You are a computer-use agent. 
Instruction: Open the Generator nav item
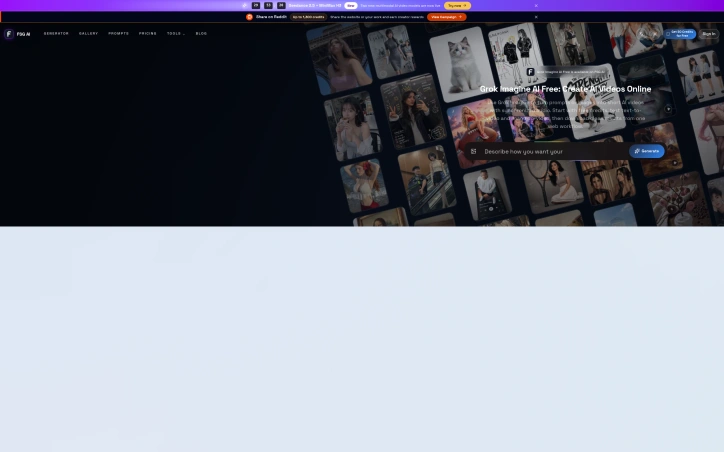pos(56,34)
